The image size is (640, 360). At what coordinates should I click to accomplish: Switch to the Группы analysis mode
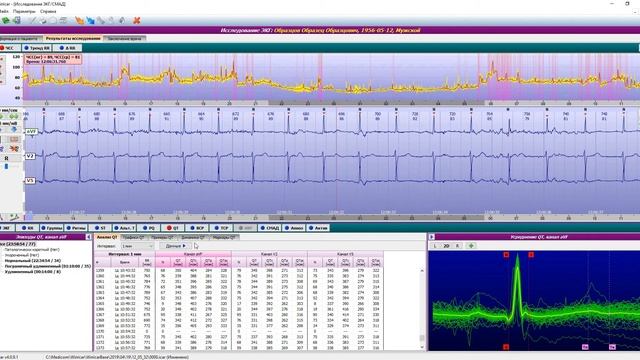coord(51,228)
